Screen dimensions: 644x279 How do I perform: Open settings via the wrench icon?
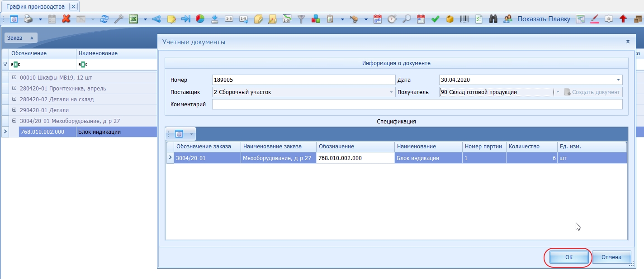point(118,19)
